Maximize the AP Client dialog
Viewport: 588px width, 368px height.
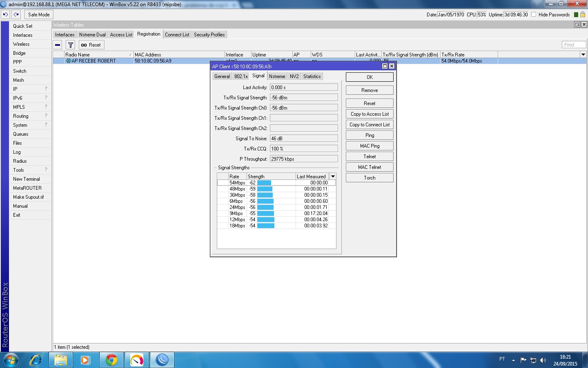click(385, 66)
